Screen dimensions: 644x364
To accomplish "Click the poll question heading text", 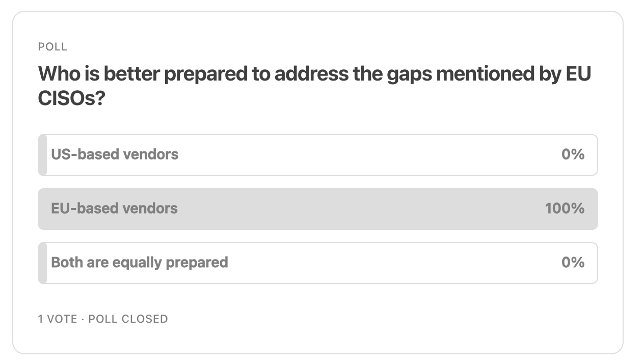I will point(314,74).
